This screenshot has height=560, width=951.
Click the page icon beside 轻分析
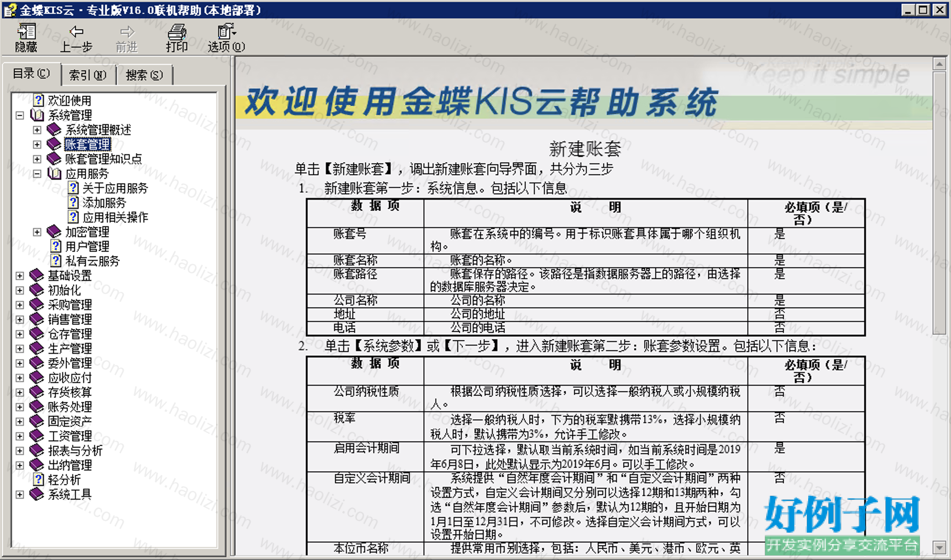click(39, 480)
